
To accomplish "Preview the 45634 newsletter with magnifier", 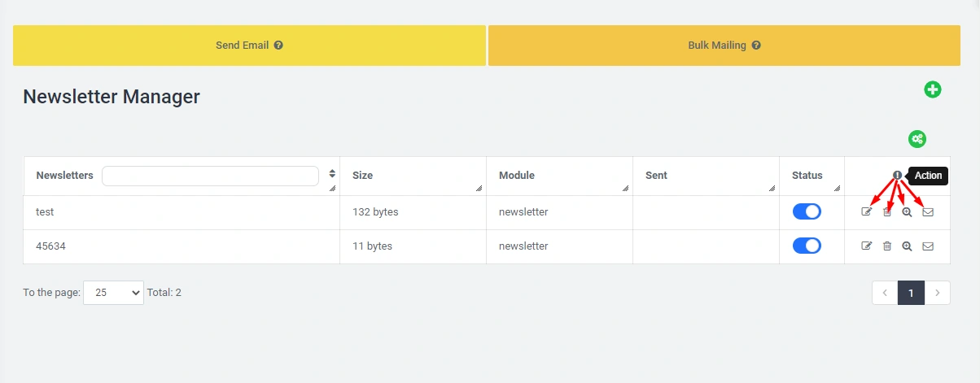I will coord(907,246).
